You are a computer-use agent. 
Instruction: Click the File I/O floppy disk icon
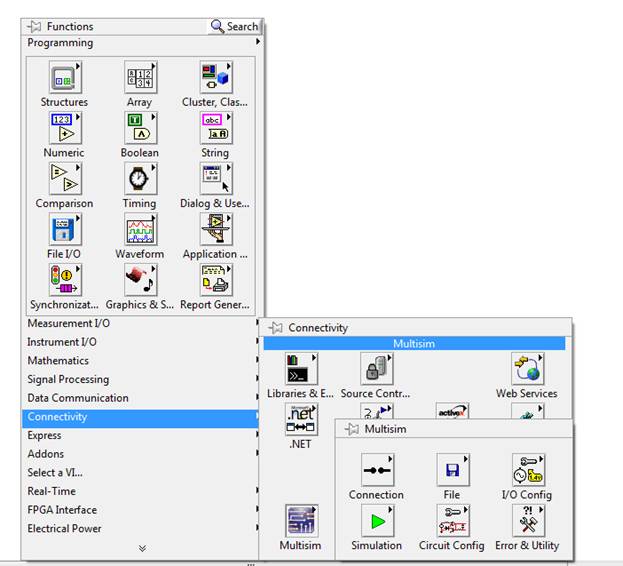64,230
